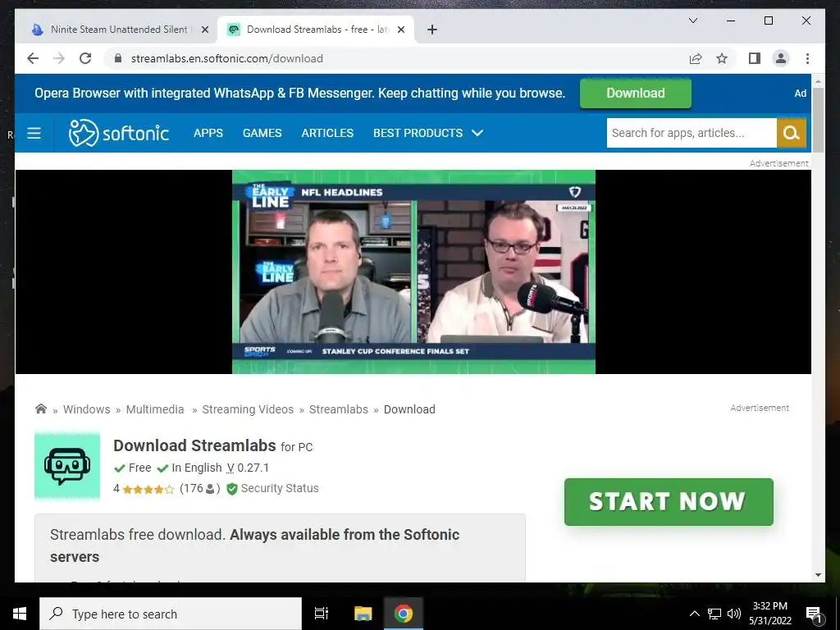Open the Streamlabs breadcrumb link
The image size is (840, 630).
[x=339, y=409]
